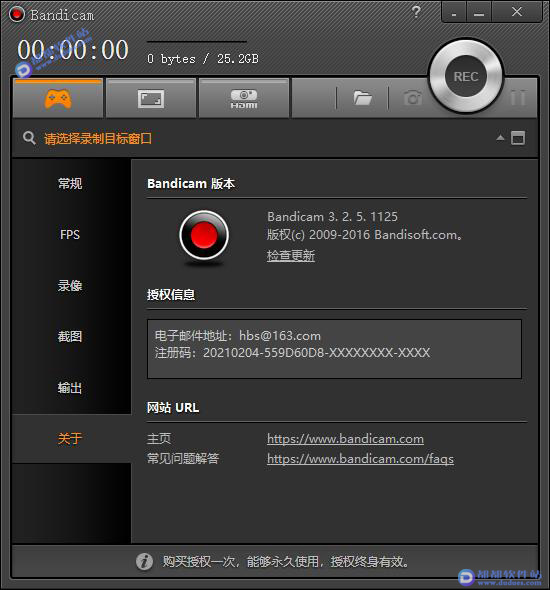Click the pause recording button
The width and height of the screenshot is (550, 590).
518,98
